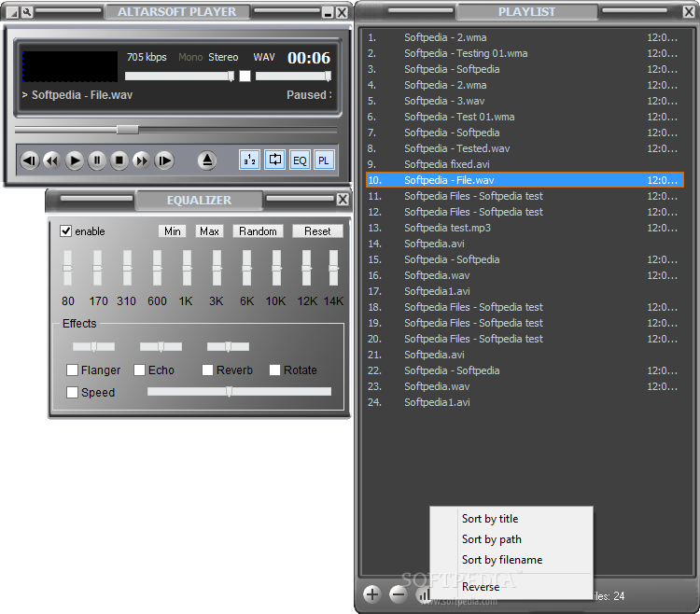Click the fast forward button
The height and width of the screenshot is (614, 700).
(x=142, y=160)
